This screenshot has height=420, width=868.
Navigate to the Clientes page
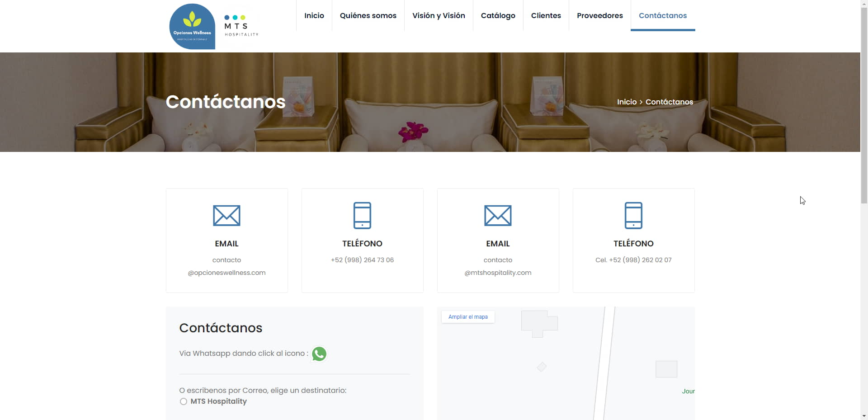[546, 15]
